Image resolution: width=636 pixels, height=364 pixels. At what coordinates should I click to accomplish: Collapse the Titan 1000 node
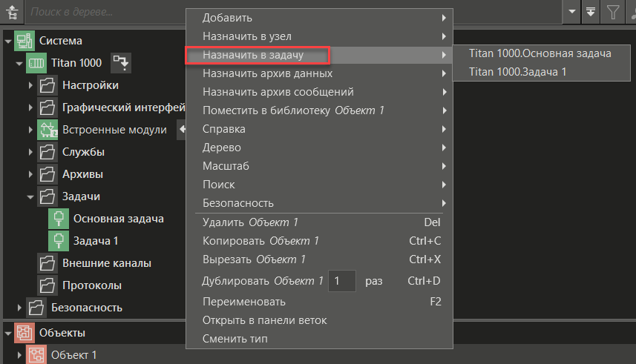click(x=19, y=63)
